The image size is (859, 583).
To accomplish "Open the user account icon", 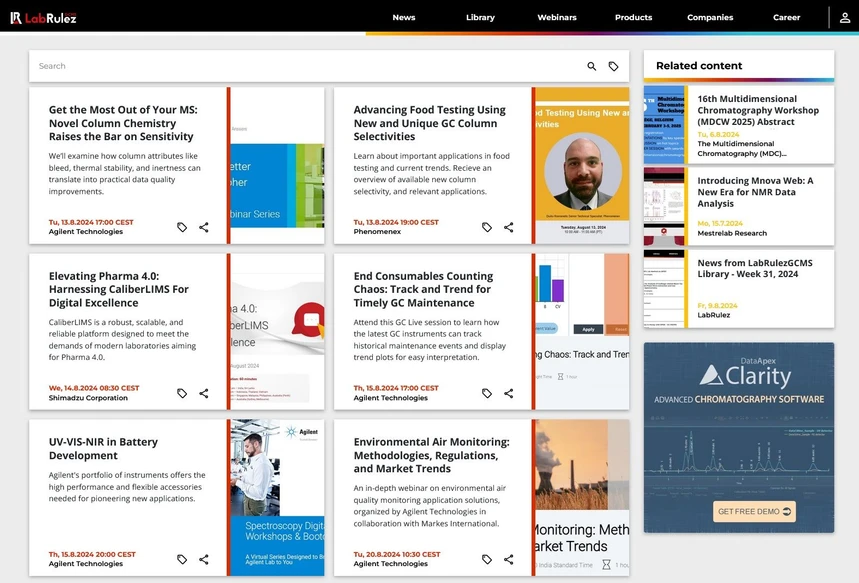I will point(845,18).
